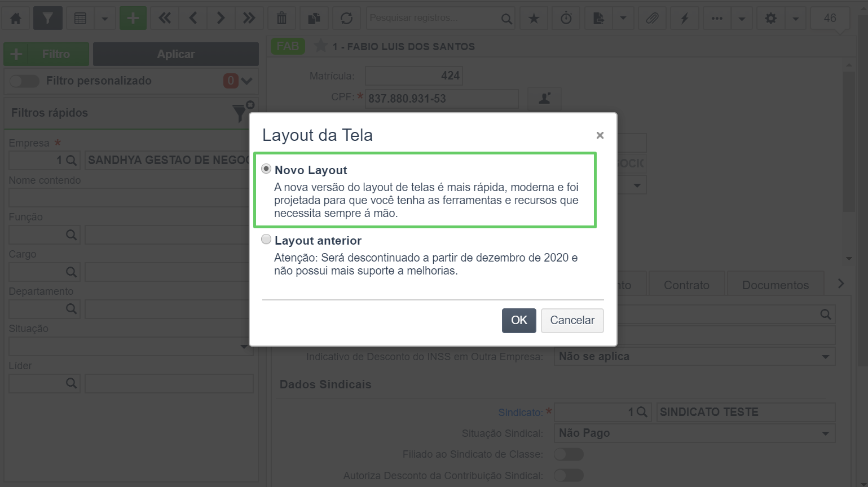Viewport: 868px width, 487px height.
Task: Expand the dropdown beside the ellipsis icon
Action: click(x=742, y=18)
